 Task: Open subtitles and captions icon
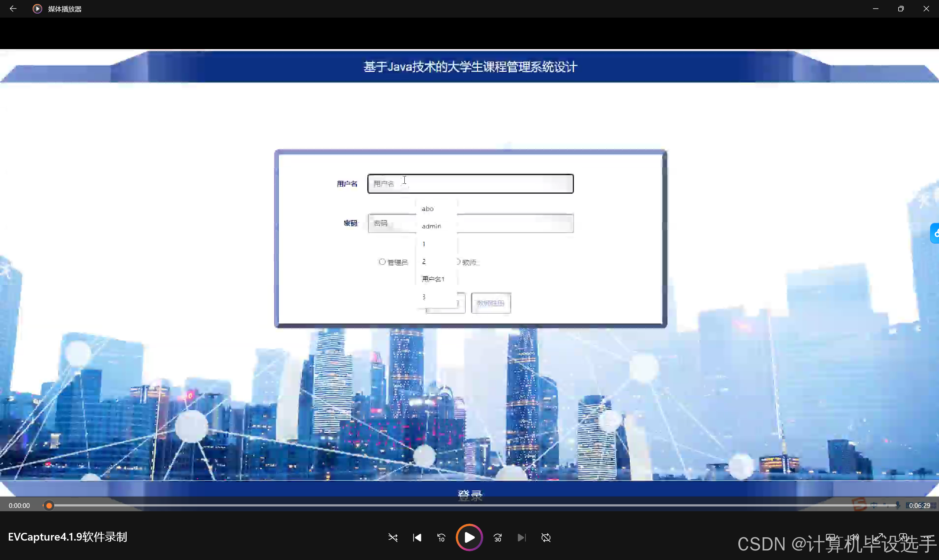[x=830, y=537]
